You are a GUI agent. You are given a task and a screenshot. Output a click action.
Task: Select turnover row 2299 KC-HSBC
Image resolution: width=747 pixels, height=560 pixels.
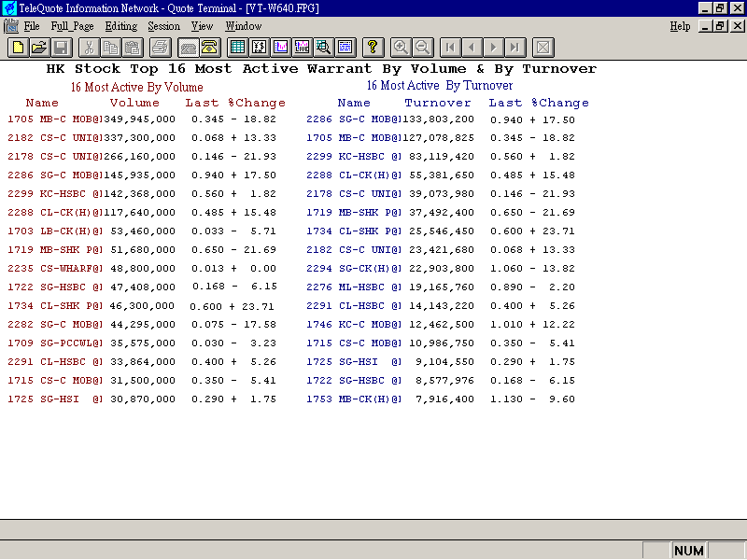pos(441,156)
